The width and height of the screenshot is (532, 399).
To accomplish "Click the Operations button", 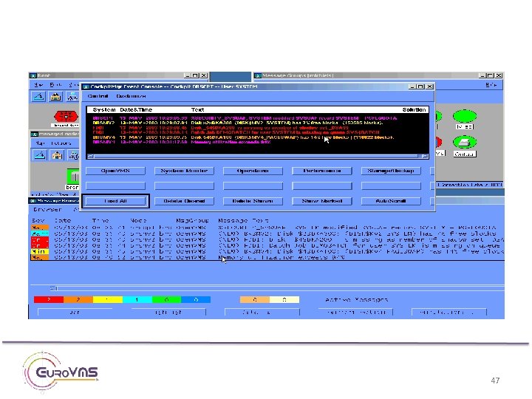I will pyautogui.click(x=253, y=171).
